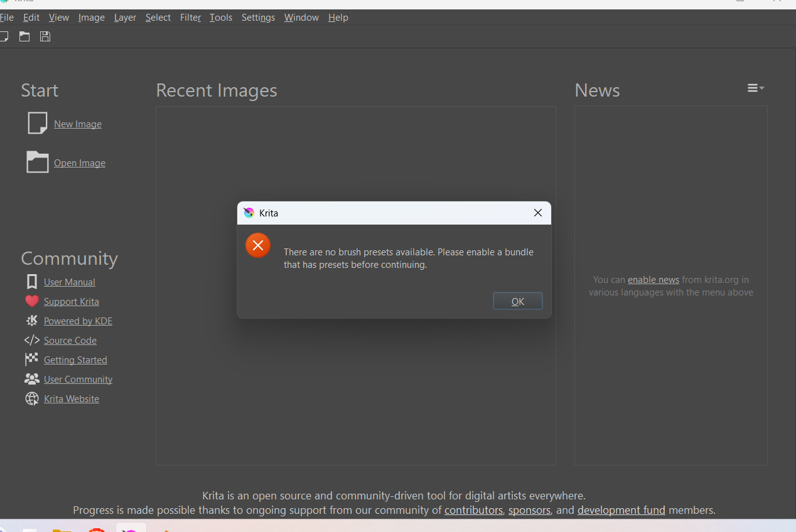Image resolution: width=796 pixels, height=532 pixels.
Task: Open the Getting Started link
Action: click(x=75, y=360)
